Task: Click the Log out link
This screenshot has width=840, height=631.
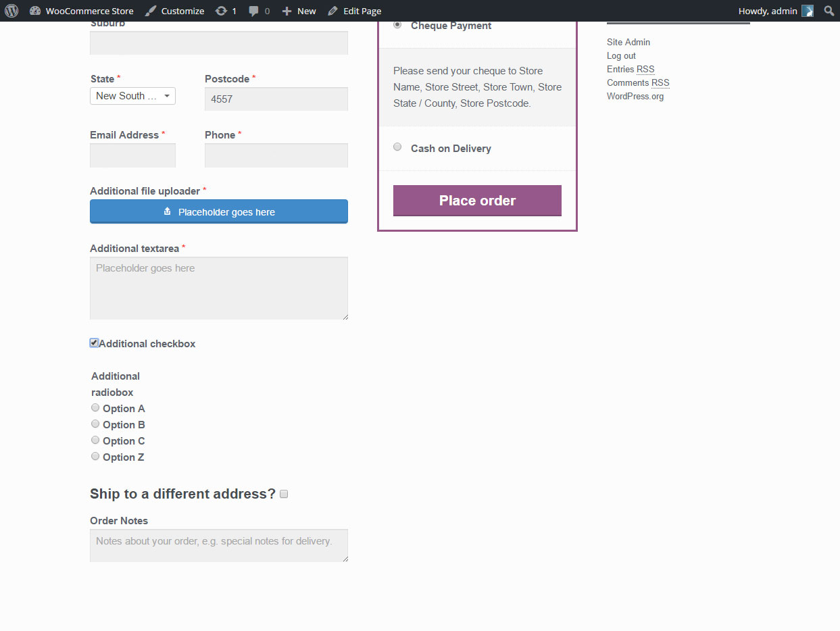Action: [x=621, y=55]
